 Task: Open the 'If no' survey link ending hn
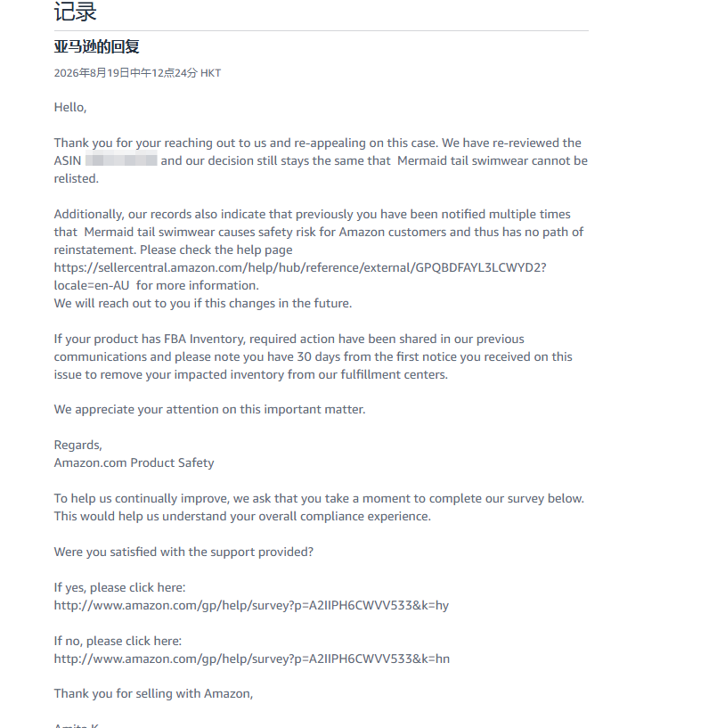tap(251, 658)
